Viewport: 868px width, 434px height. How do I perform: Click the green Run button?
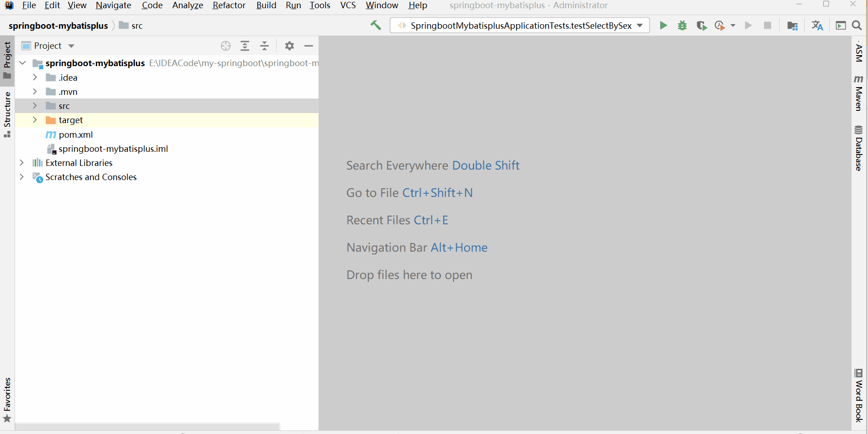663,26
